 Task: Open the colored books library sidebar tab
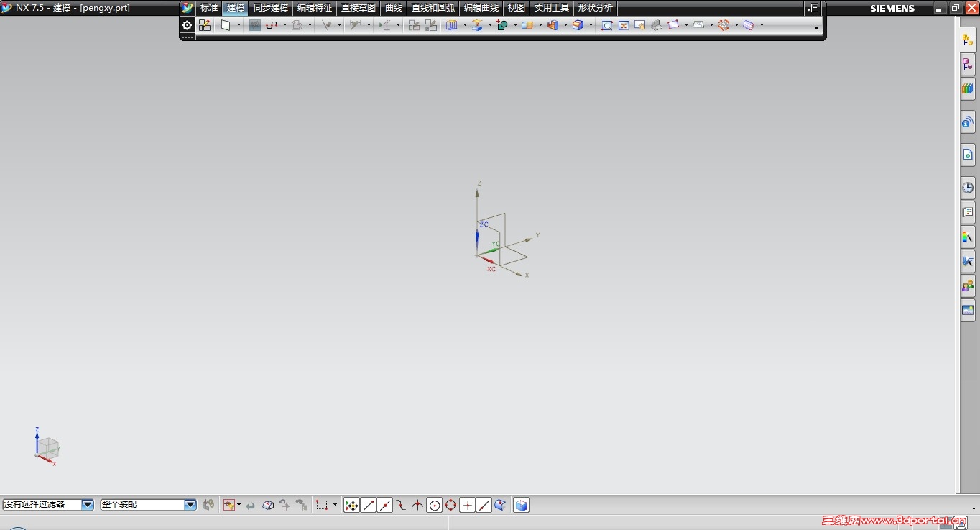point(968,88)
